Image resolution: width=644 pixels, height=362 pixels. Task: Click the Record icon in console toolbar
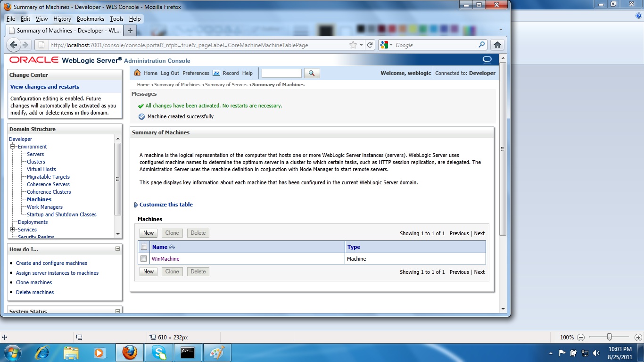[x=216, y=73]
